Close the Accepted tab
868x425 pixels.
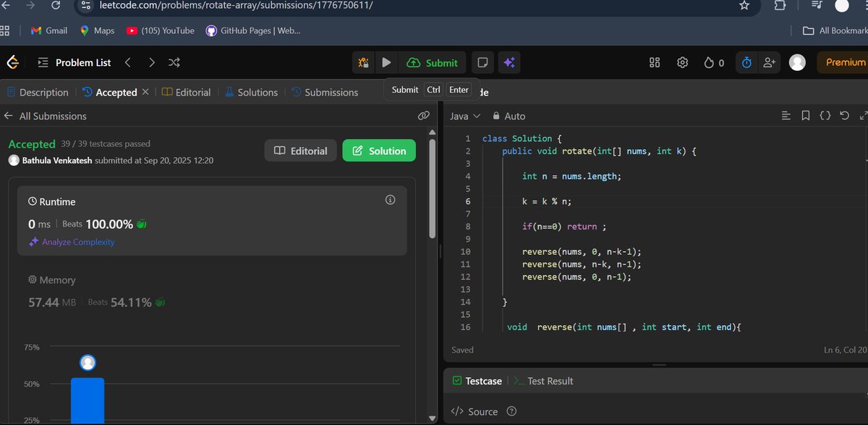(x=145, y=92)
